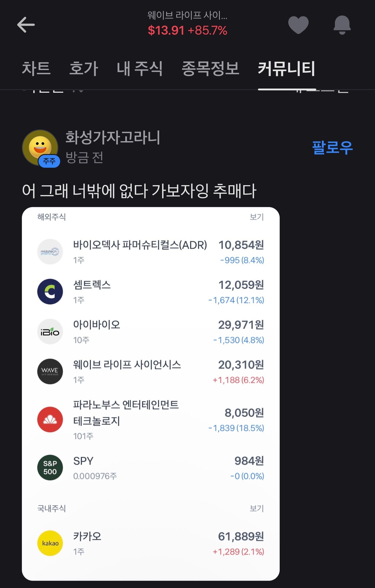Click the 셈트렉스 company logo icon
Screen dimensions: 375x588
[x=50, y=292]
